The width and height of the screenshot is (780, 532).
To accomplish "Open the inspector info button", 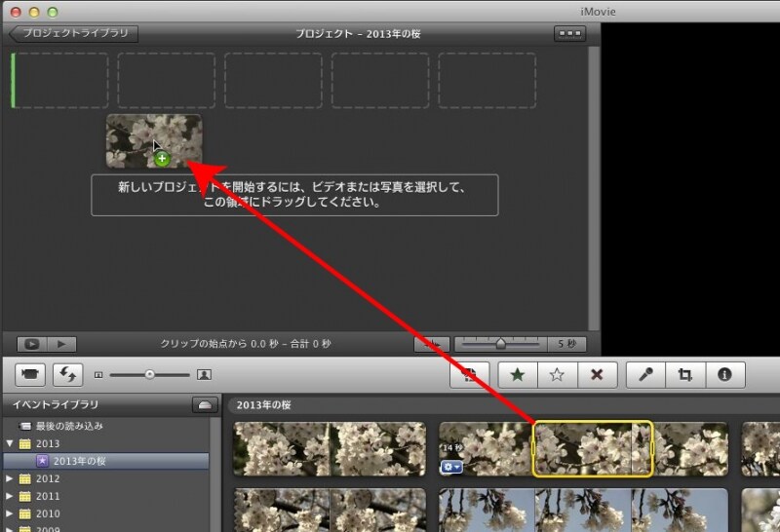I will [724, 374].
